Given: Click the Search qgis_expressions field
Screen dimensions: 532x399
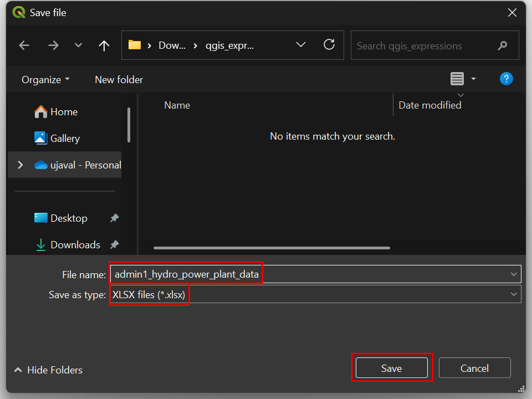Looking at the screenshot, I should click(434, 45).
